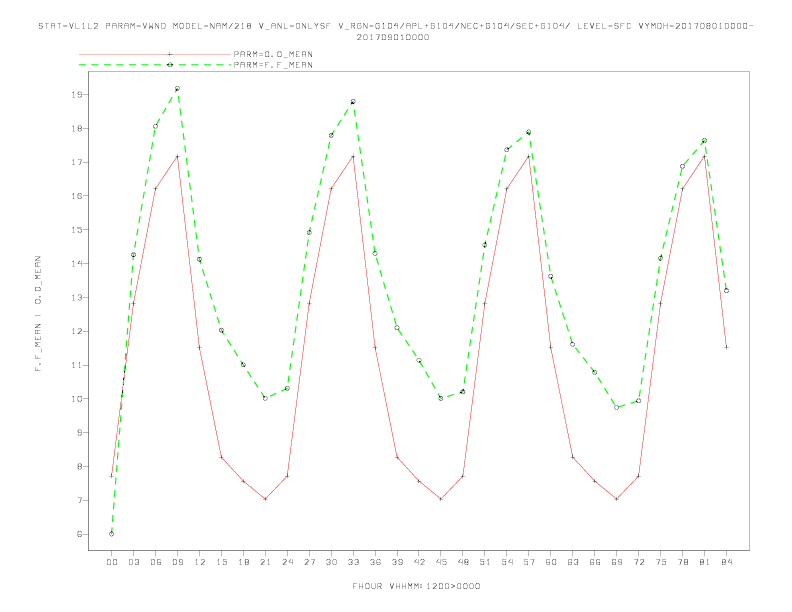
Task: Click green circle marker at hour 00
Action: click(112, 534)
